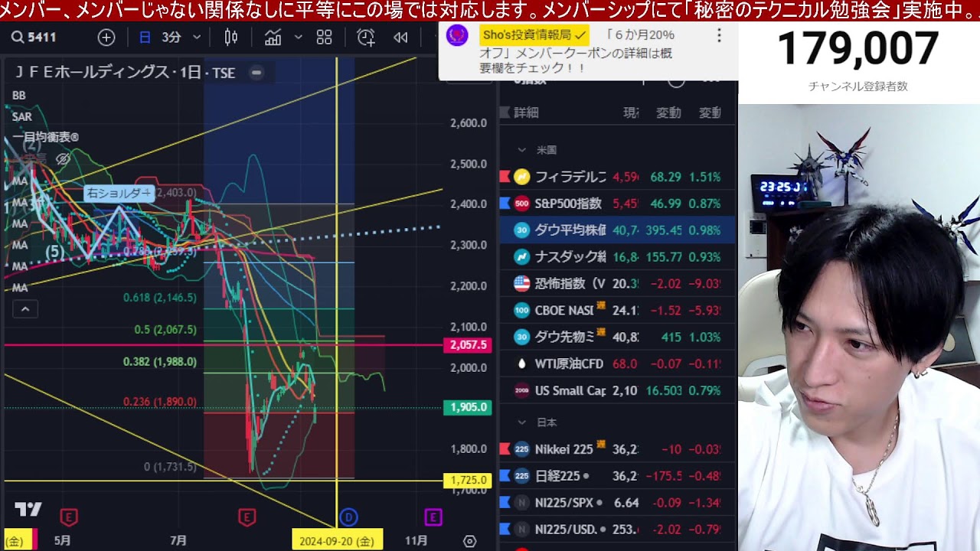This screenshot has height=551, width=980.
Task: Collapse the indicator legend with the up chevron
Action: point(24,309)
